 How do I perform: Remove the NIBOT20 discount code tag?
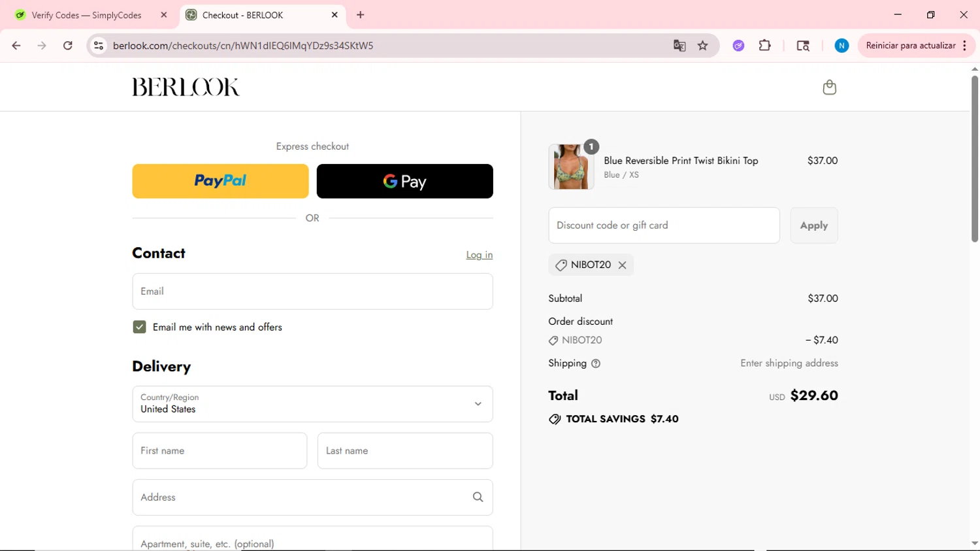[622, 265]
